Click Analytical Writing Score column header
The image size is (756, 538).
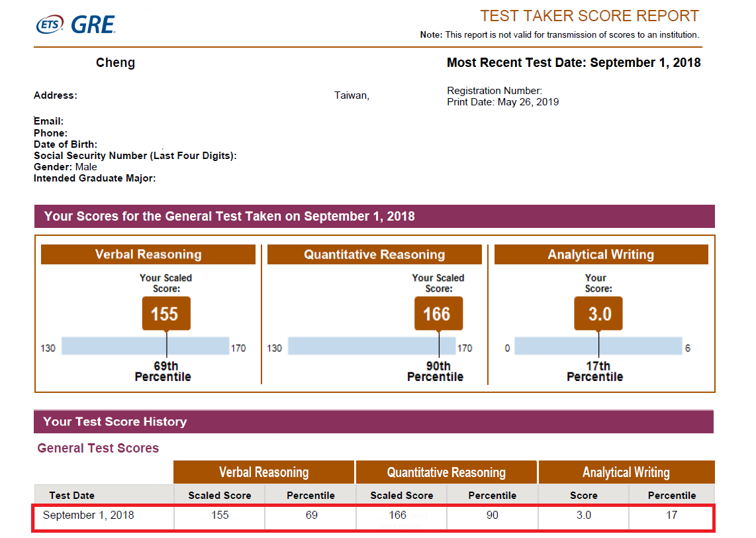(x=583, y=496)
